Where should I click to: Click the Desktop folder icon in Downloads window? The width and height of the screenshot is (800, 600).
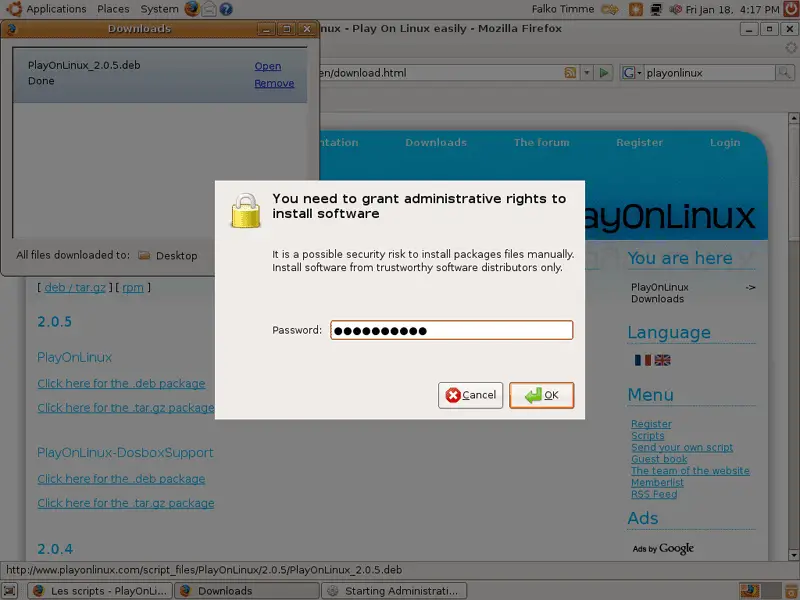click(144, 255)
